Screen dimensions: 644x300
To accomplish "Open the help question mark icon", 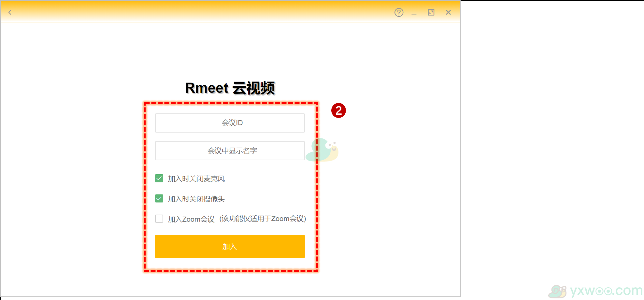I will coord(399,12).
